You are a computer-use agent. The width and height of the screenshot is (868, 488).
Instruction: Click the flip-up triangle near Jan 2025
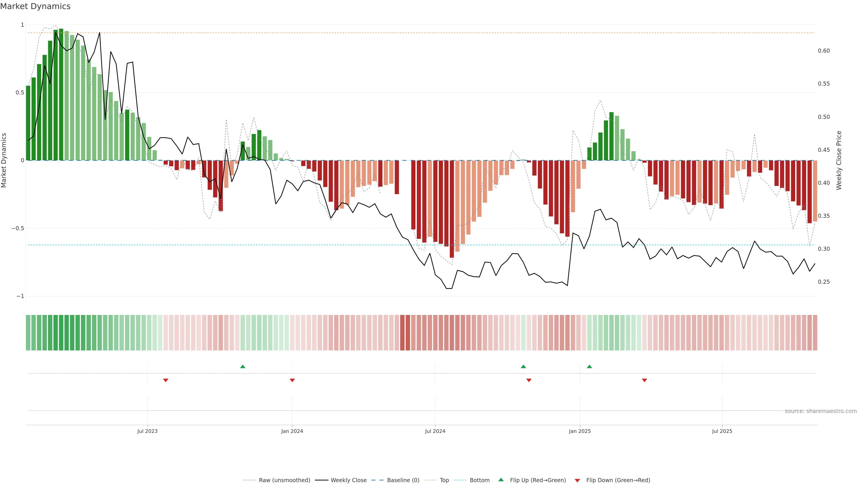point(589,366)
